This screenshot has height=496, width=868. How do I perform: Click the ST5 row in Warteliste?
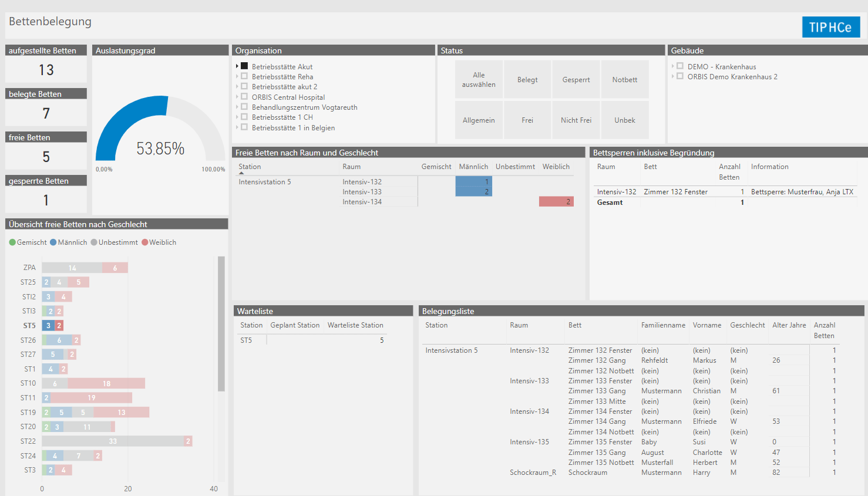pyautogui.click(x=312, y=340)
